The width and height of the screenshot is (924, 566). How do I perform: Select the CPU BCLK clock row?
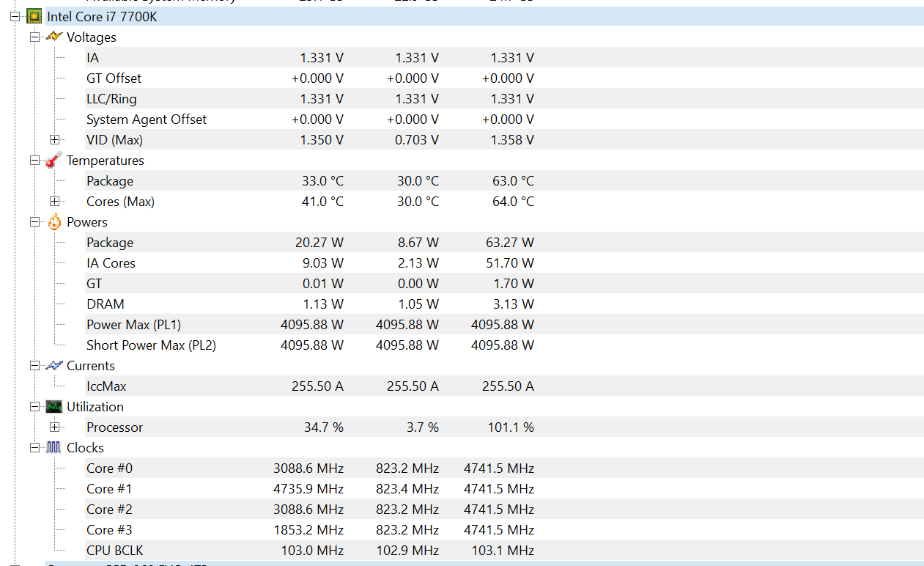click(x=114, y=551)
